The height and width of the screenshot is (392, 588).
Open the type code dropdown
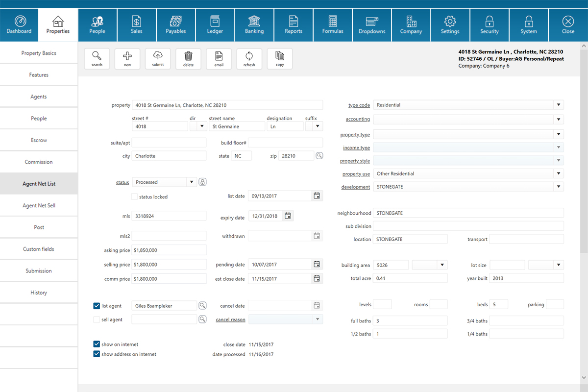558,105
